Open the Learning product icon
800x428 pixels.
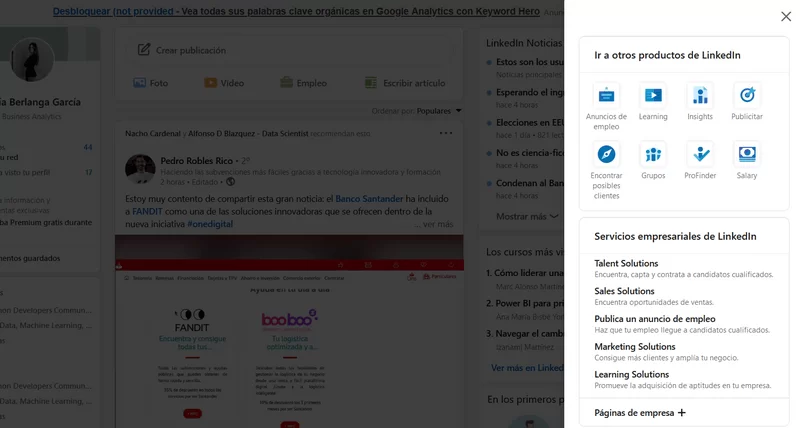pyautogui.click(x=653, y=95)
